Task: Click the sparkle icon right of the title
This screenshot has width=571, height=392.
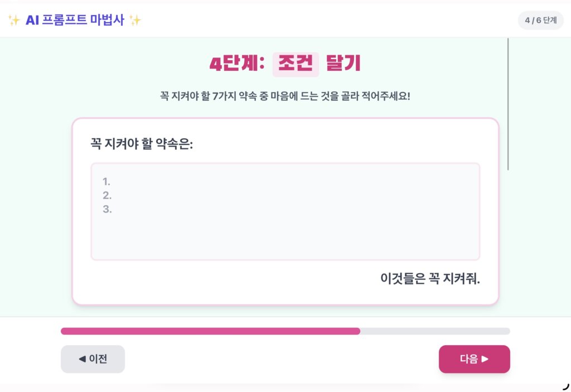Action: click(135, 21)
